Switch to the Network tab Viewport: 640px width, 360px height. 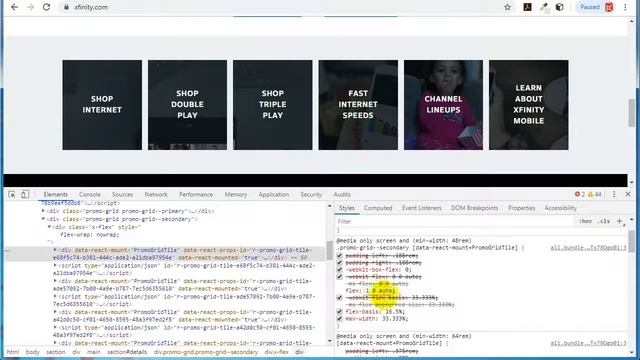pyautogui.click(x=156, y=194)
